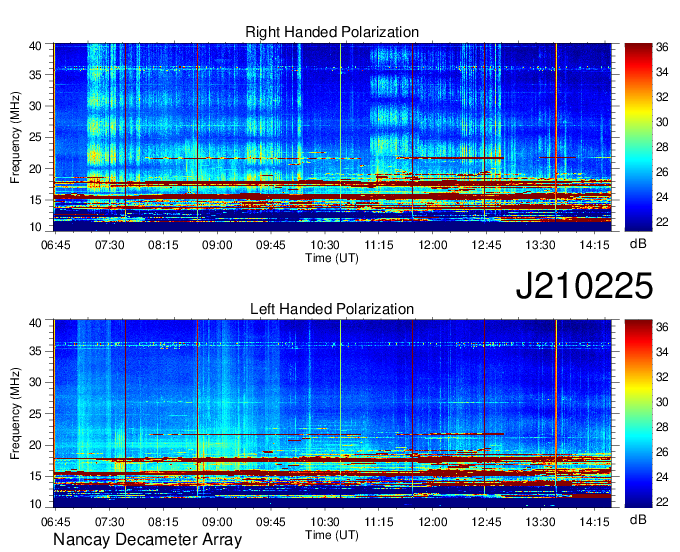Click the 20 MHz tick of Left Handed plot
680x552 pixels.
tap(35, 445)
